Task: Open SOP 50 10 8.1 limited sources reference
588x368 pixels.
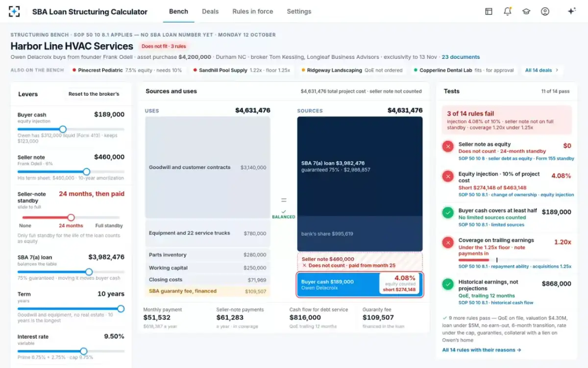Action: [x=491, y=225]
